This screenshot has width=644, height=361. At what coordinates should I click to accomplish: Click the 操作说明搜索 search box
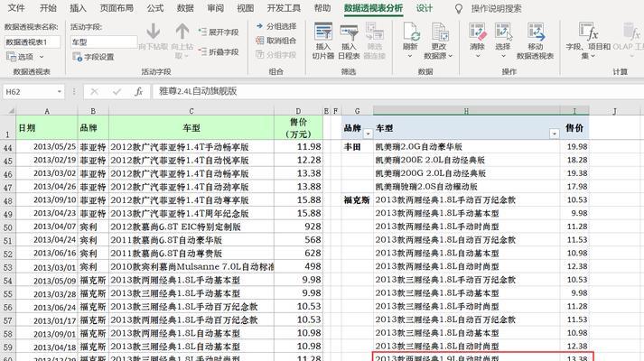click(x=496, y=8)
